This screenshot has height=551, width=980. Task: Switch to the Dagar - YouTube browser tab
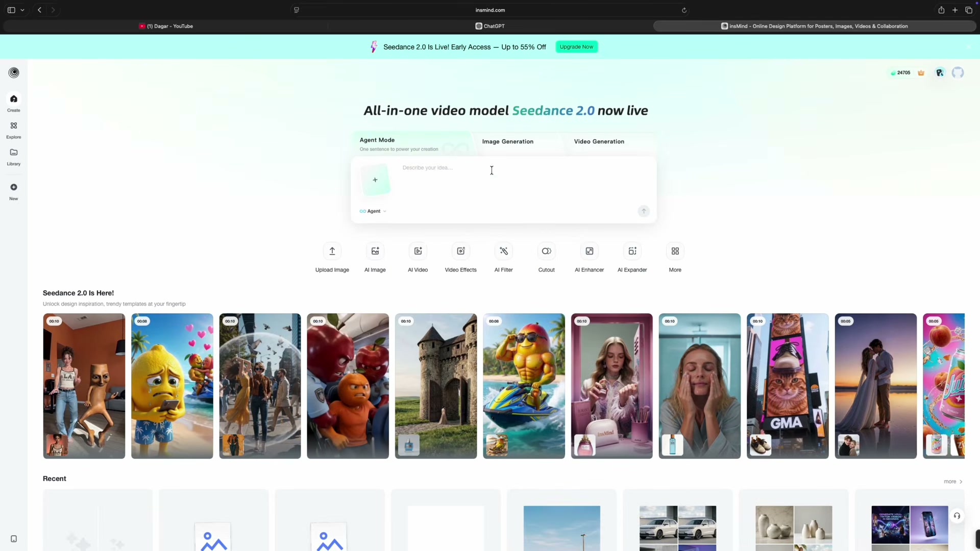point(166,26)
